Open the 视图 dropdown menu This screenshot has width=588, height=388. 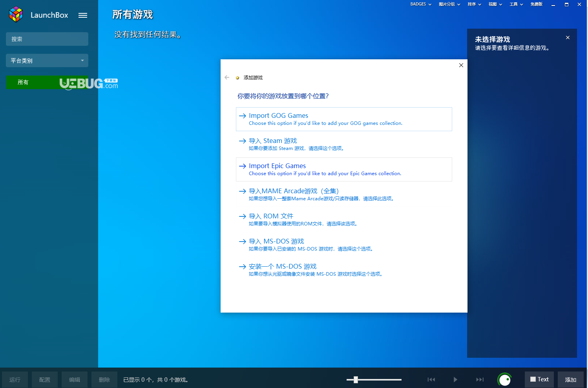(495, 4)
